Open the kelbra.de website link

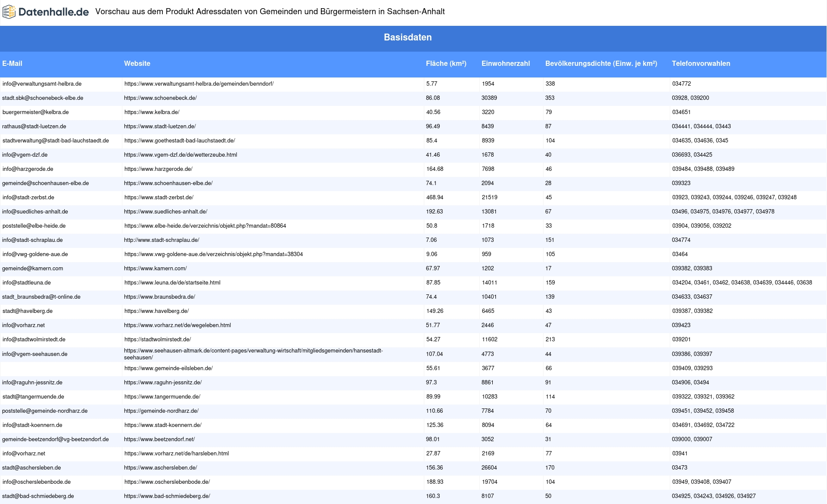[x=152, y=112]
